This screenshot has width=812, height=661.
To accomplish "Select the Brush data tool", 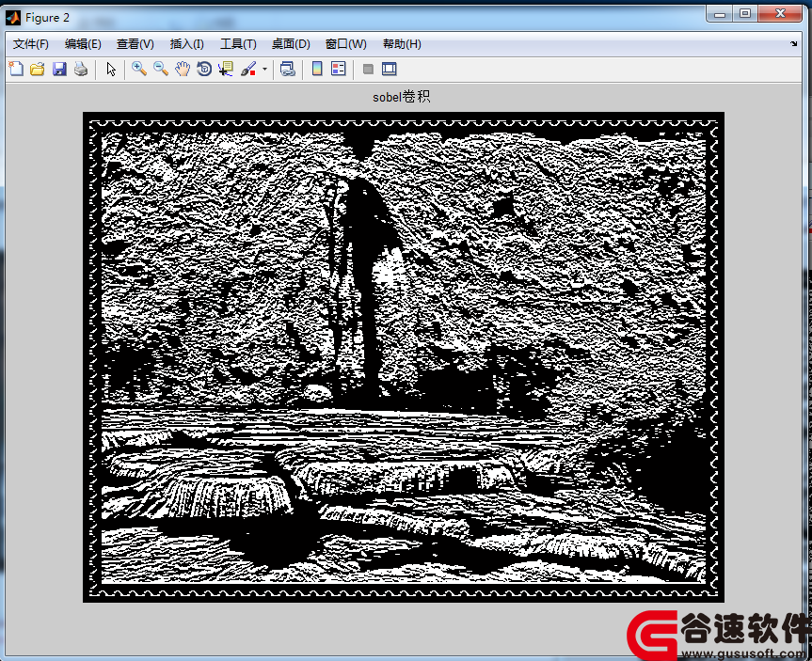I will click(248, 69).
